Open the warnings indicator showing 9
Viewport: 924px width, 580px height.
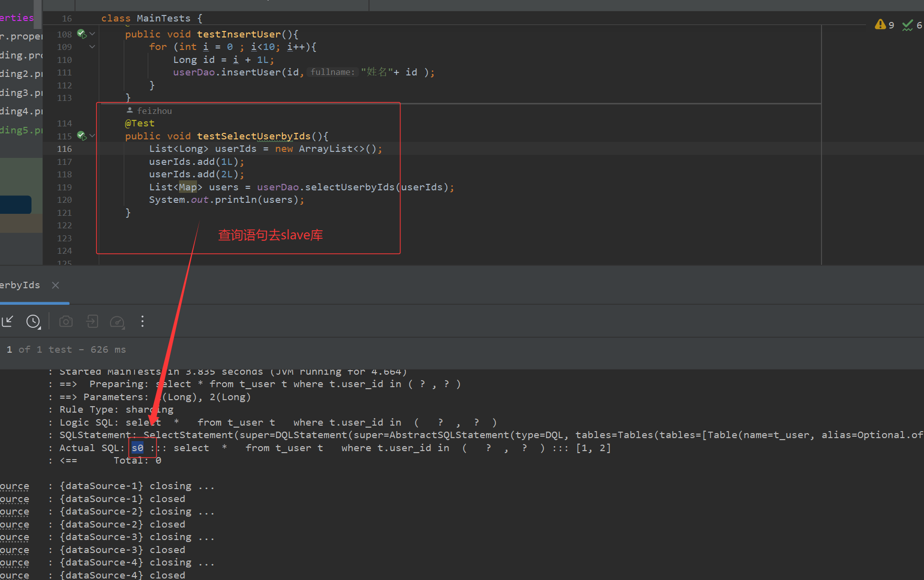884,24
